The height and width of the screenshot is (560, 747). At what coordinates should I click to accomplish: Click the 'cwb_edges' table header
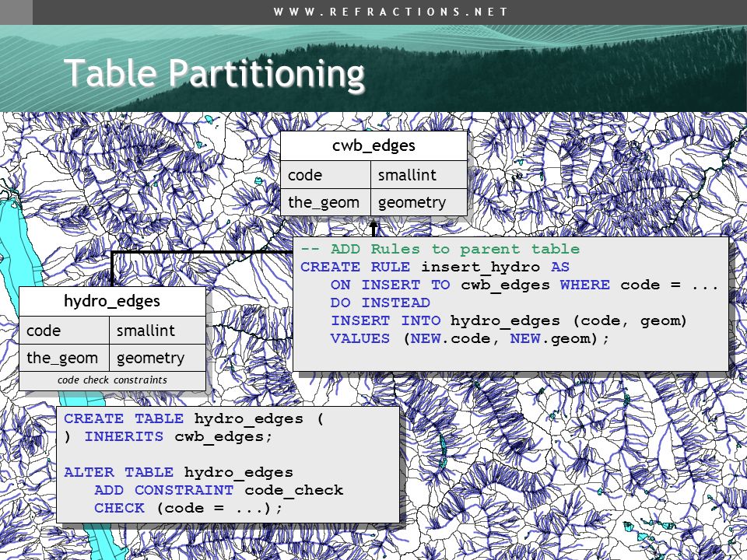tap(373, 145)
